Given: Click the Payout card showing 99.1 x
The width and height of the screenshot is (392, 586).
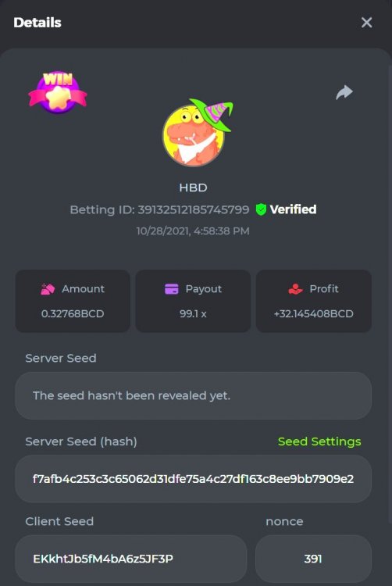Looking at the screenshot, I should 193,301.
